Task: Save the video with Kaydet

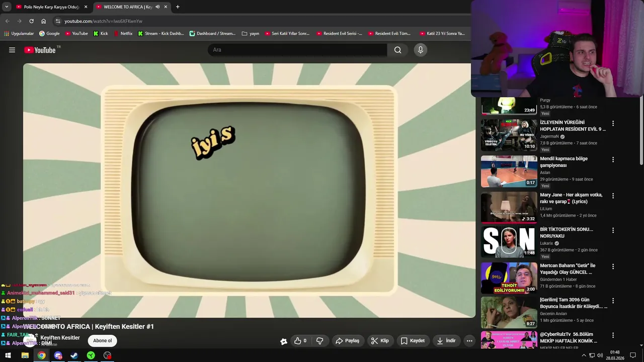Action: (x=413, y=341)
